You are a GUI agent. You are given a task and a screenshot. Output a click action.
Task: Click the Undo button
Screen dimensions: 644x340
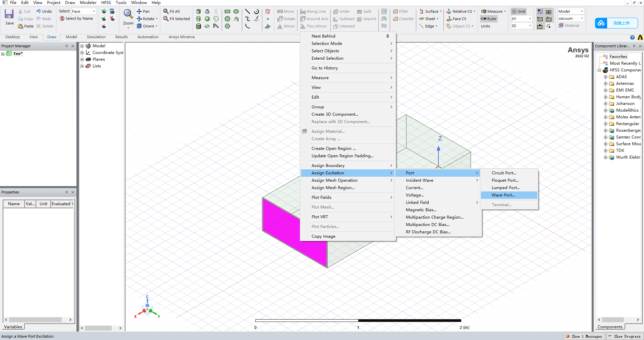44,11
